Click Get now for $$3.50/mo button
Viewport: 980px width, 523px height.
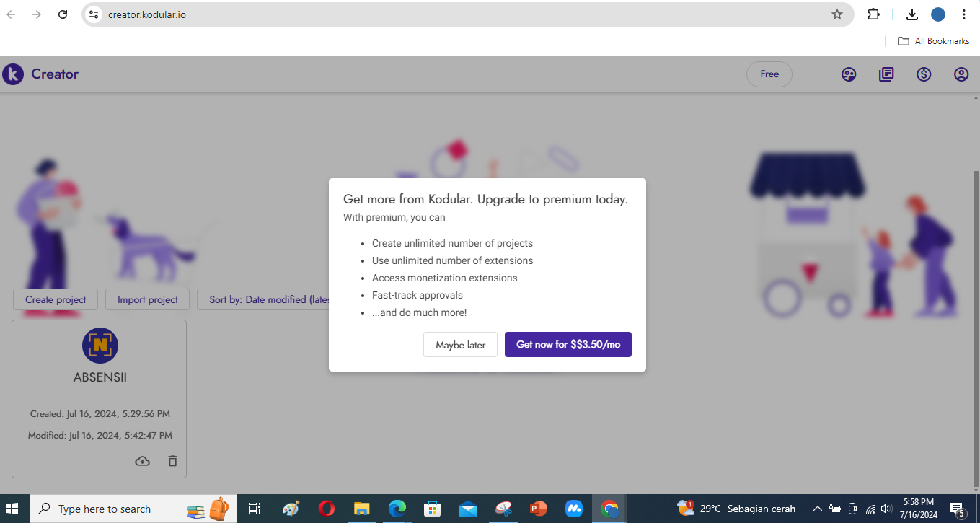tap(568, 345)
